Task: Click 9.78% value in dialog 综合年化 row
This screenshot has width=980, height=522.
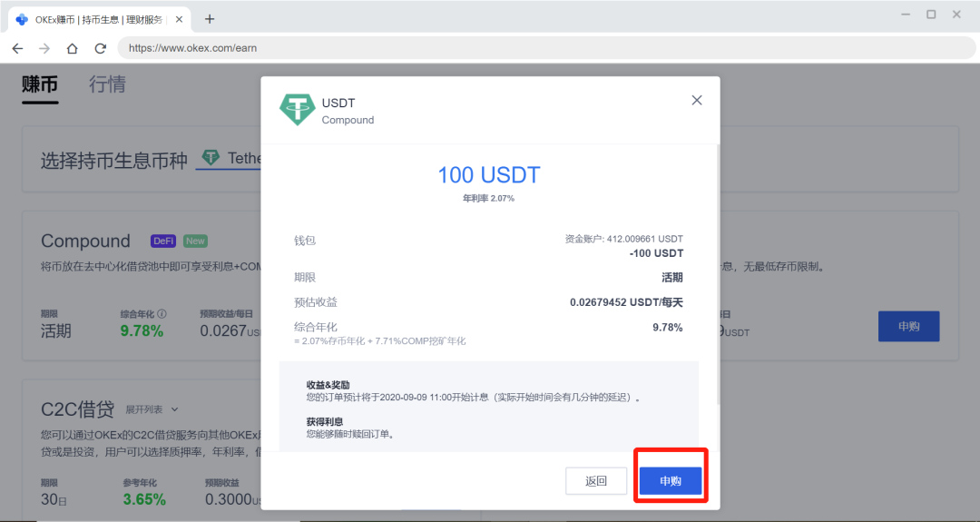Action: coord(668,328)
